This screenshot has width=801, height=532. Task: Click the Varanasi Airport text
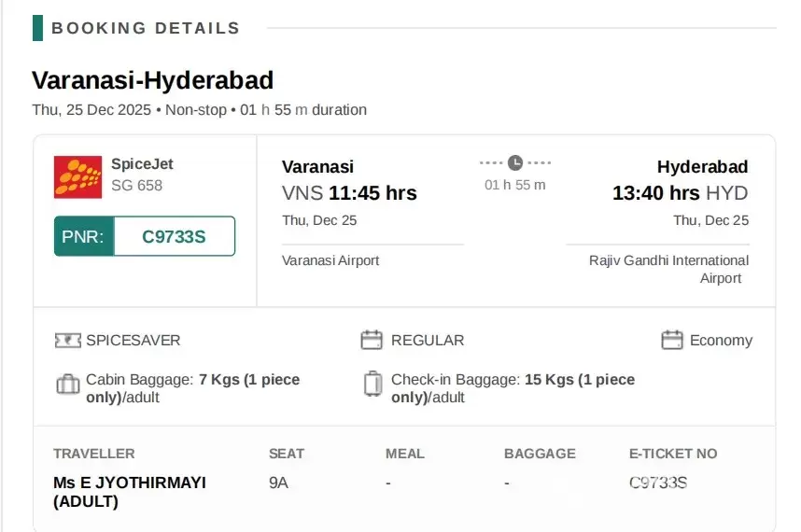tap(330, 260)
